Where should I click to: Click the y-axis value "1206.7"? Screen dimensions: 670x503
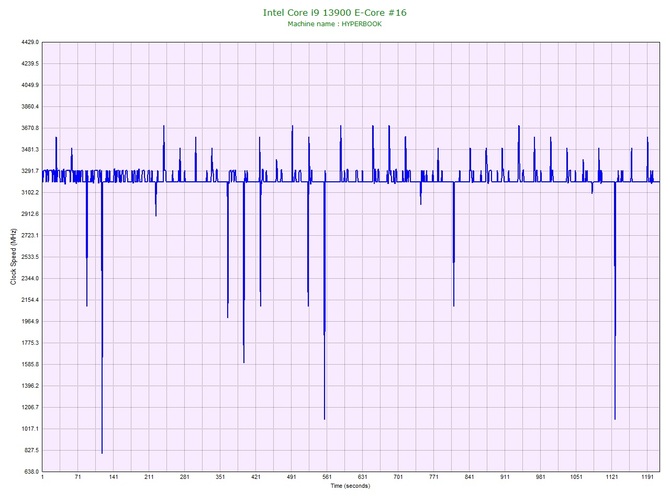tap(30, 407)
